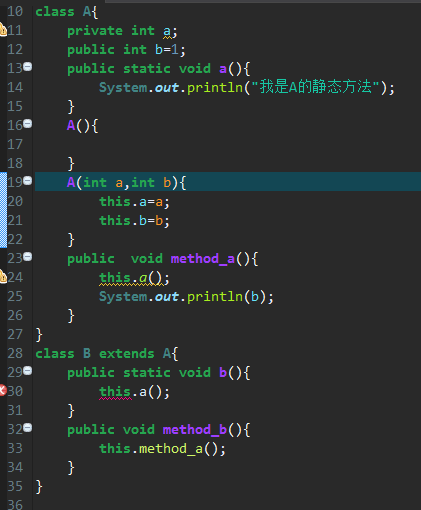This screenshot has height=510, width=421.
Task: Click 'System.out.println(b);' on line 25
Action: pos(186,297)
